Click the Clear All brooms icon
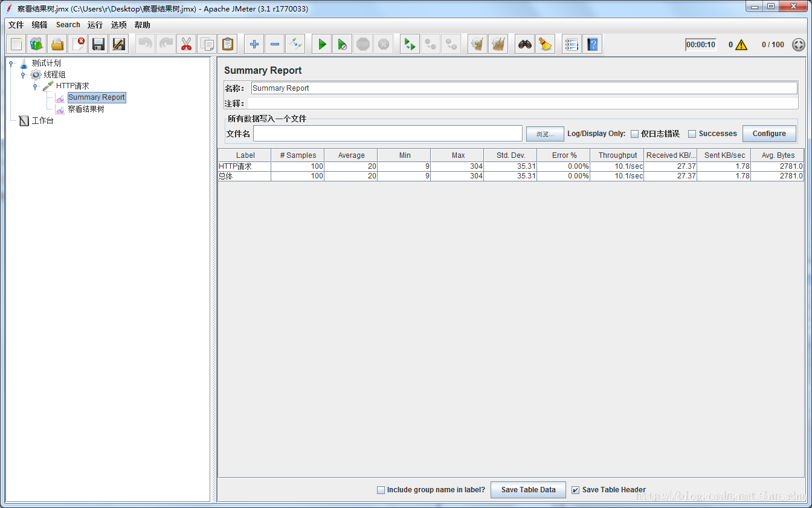This screenshot has height=508, width=812. [498, 44]
